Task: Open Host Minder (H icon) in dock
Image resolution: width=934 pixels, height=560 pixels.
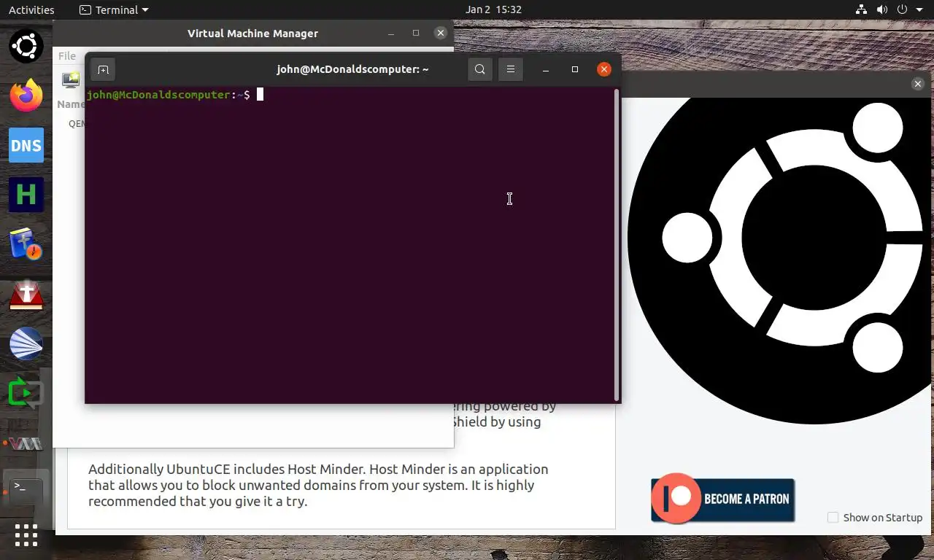Action: 26,195
